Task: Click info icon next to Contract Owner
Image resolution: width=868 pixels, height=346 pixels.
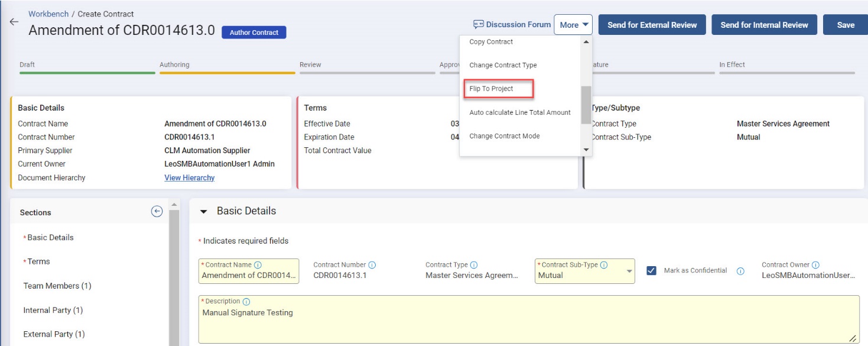Action: (x=815, y=265)
